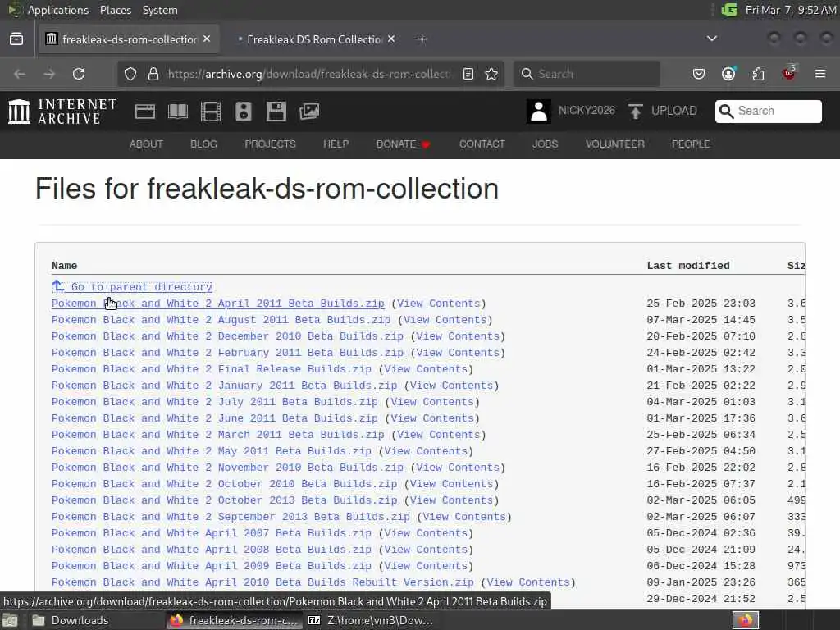Open the Extensions puzzle icon
This screenshot has width=840, height=630.
[758, 74]
